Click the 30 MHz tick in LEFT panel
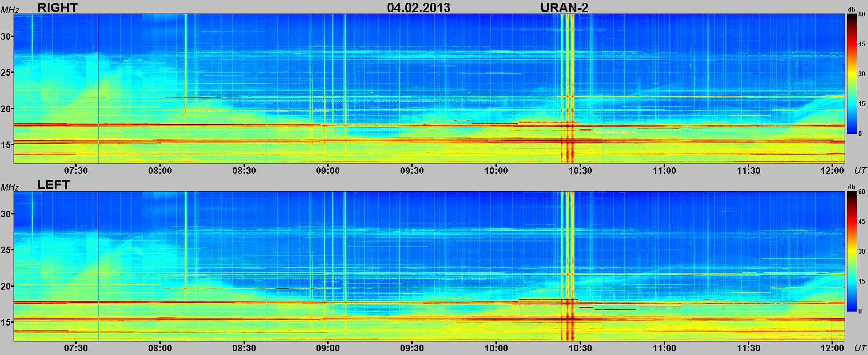 [6, 214]
